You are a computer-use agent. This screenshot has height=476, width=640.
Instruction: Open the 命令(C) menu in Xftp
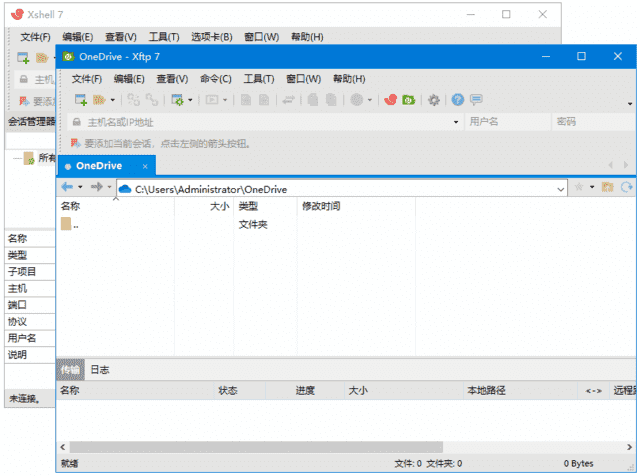tap(215, 79)
